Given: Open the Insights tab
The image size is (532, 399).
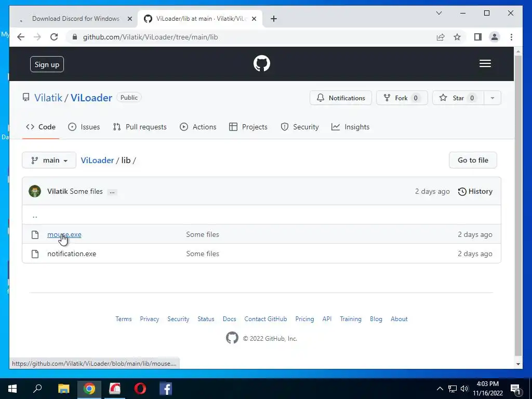Looking at the screenshot, I should click(350, 127).
